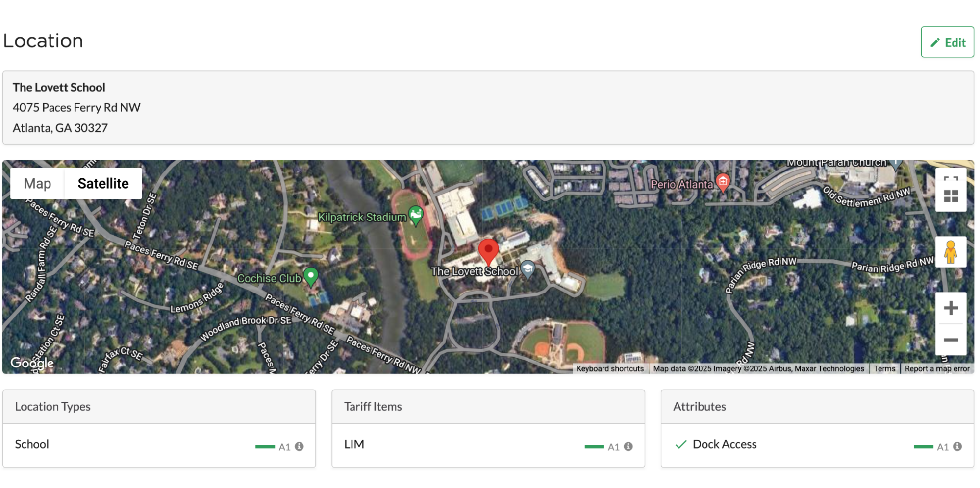The width and height of the screenshot is (980, 488).
Task: Zoom out on the map
Action: coord(950,340)
